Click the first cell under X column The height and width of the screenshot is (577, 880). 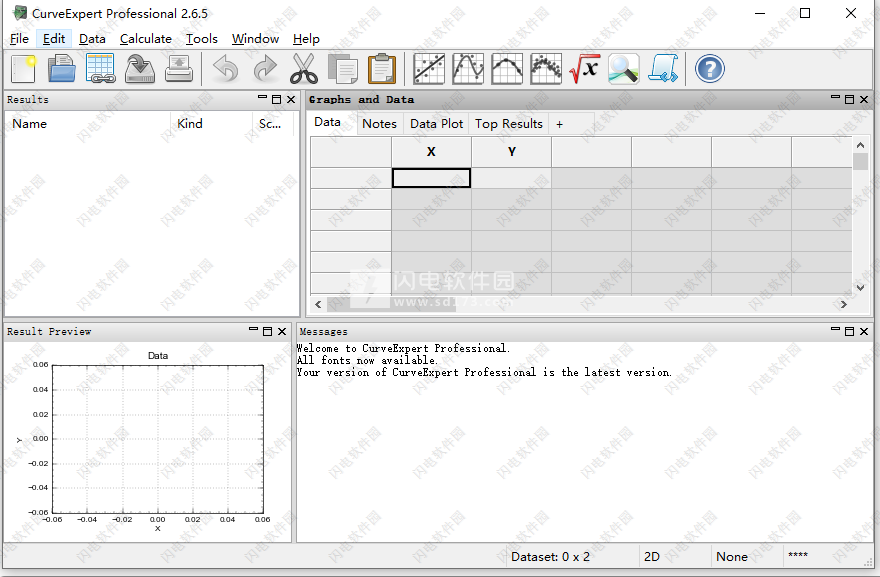click(431, 178)
